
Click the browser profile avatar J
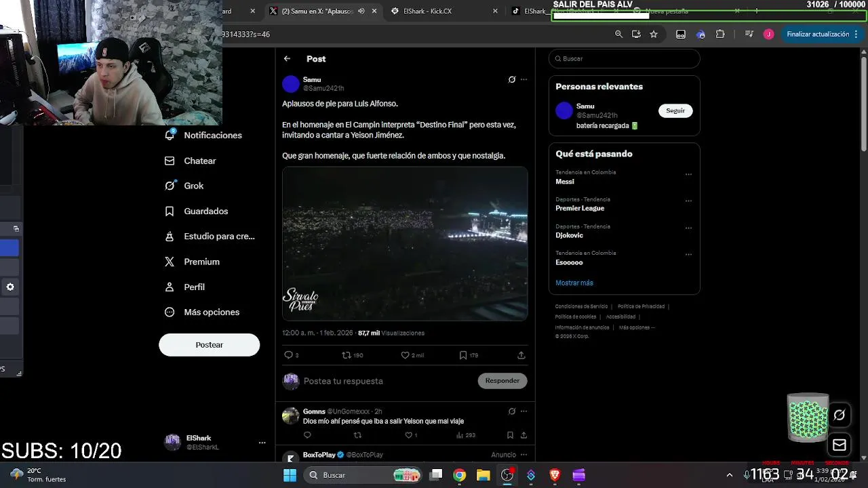[x=768, y=34]
